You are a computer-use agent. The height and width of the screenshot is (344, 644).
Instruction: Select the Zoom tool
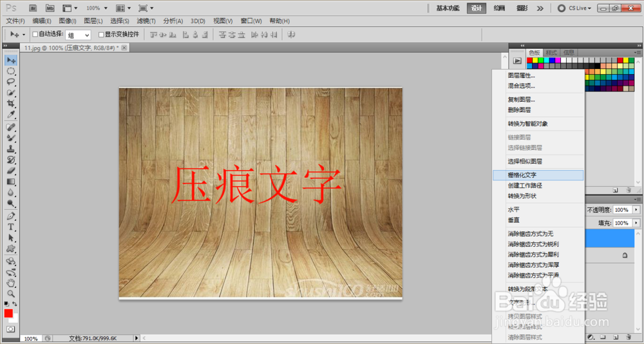pos(11,294)
